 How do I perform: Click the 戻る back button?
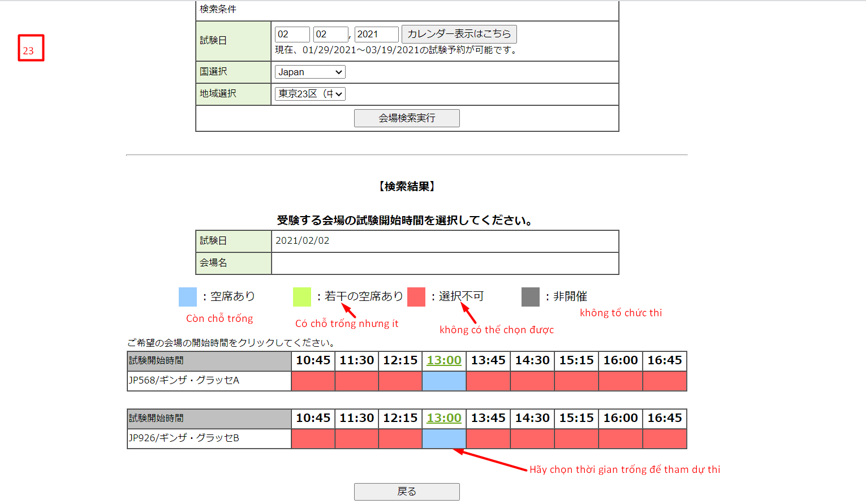(407, 492)
